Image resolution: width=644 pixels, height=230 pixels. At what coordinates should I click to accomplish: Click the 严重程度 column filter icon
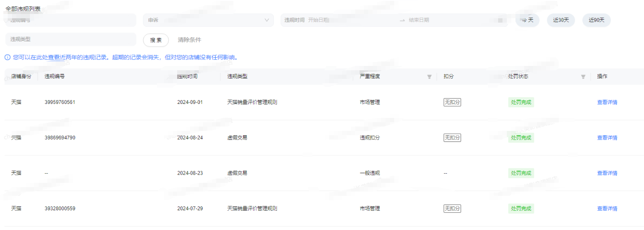pos(429,77)
